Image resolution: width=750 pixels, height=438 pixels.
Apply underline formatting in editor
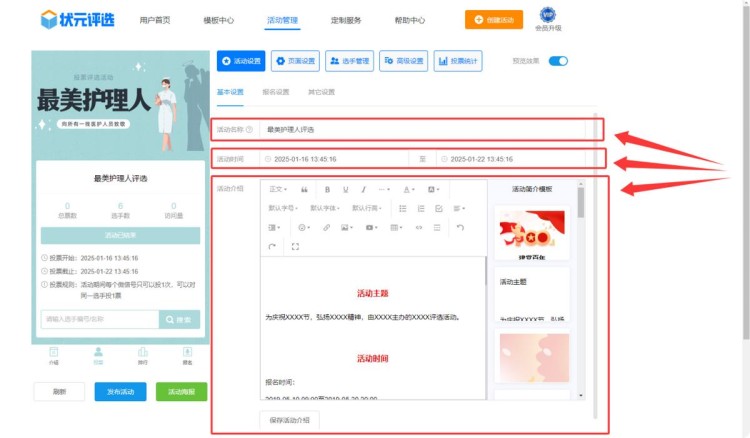pos(346,189)
